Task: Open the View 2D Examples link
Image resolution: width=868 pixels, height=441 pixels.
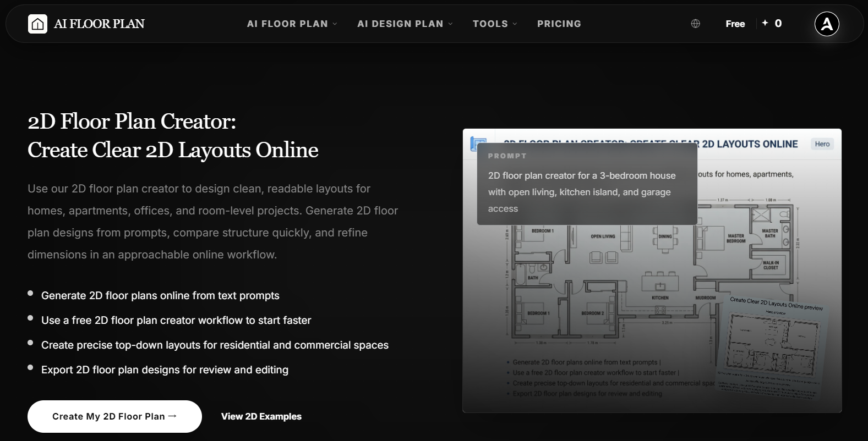Action: pos(261,416)
